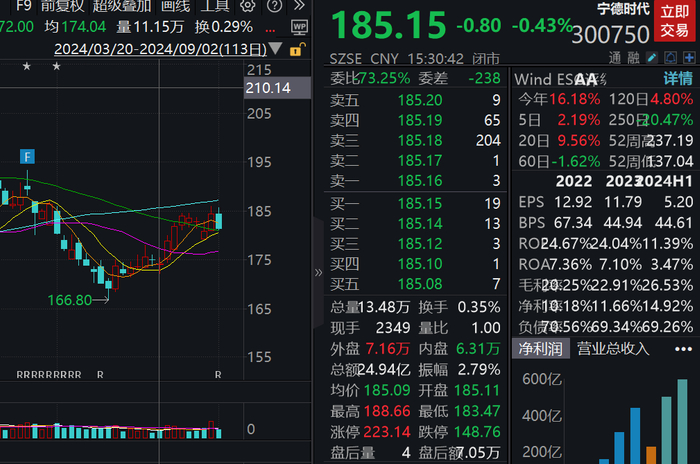The height and width of the screenshot is (464, 700).
Task: Click the 跌停 148.76 value
Action: click(477, 432)
